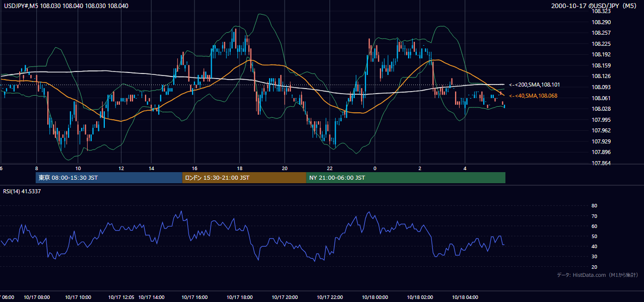
Task: Click price axis value 108.093
Action: coord(601,87)
